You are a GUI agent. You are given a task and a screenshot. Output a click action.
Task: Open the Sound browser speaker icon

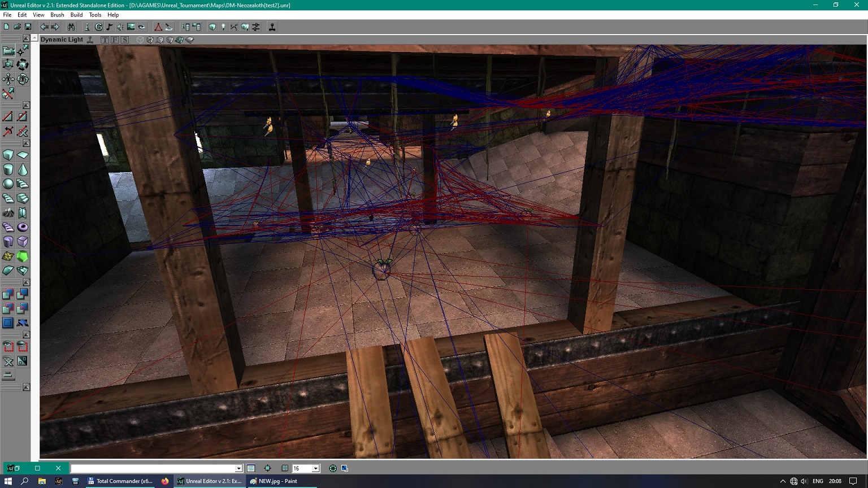tap(120, 27)
